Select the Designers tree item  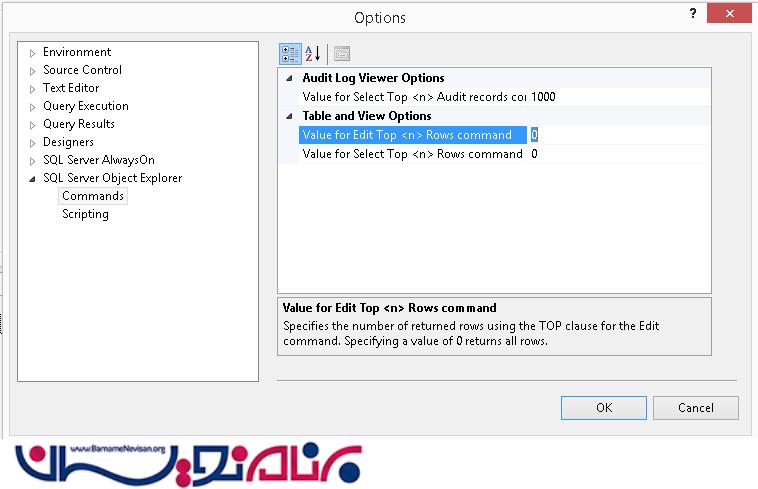click(68, 142)
